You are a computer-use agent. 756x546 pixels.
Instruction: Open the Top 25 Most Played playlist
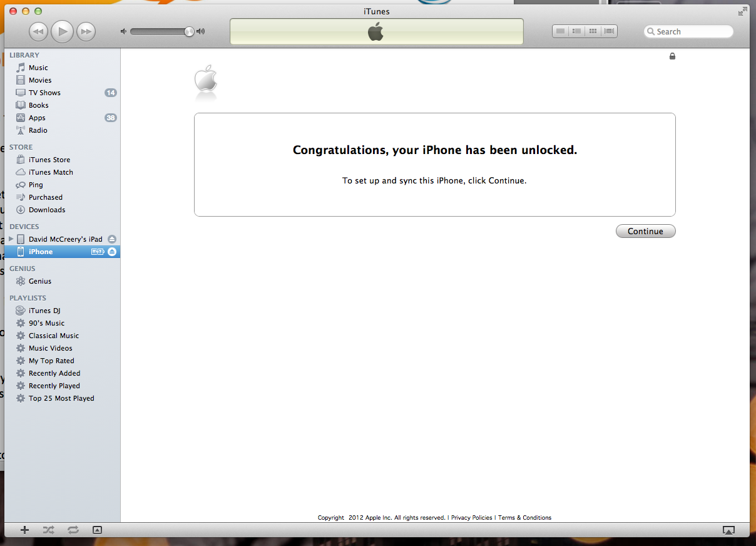coord(62,398)
